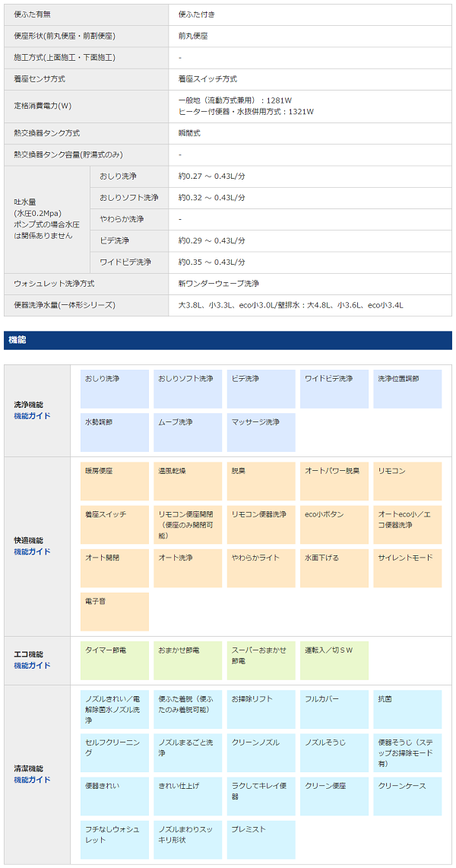Select the オートパワー脱臭 feature tile
Image resolution: width=456 pixels, height=868 pixels.
pyautogui.click(x=334, y=481)
